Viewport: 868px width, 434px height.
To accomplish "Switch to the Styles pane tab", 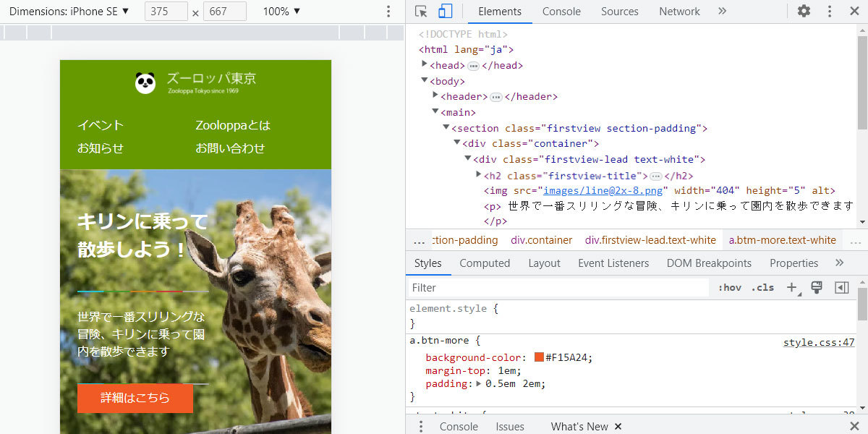I will click(x=428, y=263).
